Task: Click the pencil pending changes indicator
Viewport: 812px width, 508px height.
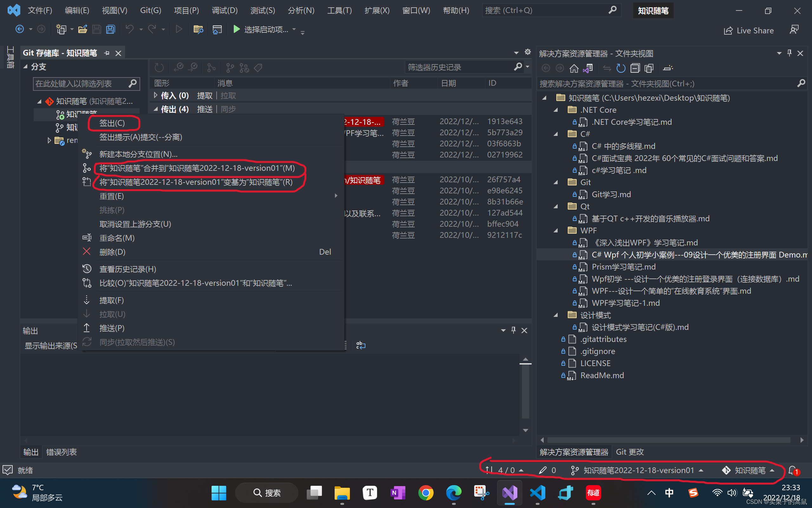Action: click(547, 470)
